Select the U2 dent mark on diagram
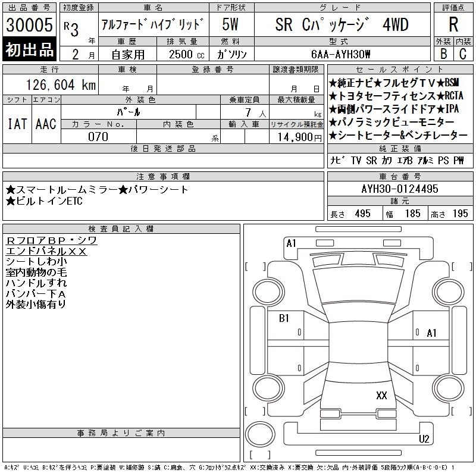Viewport: 476px width, 476px height. (x=424, y=439)
